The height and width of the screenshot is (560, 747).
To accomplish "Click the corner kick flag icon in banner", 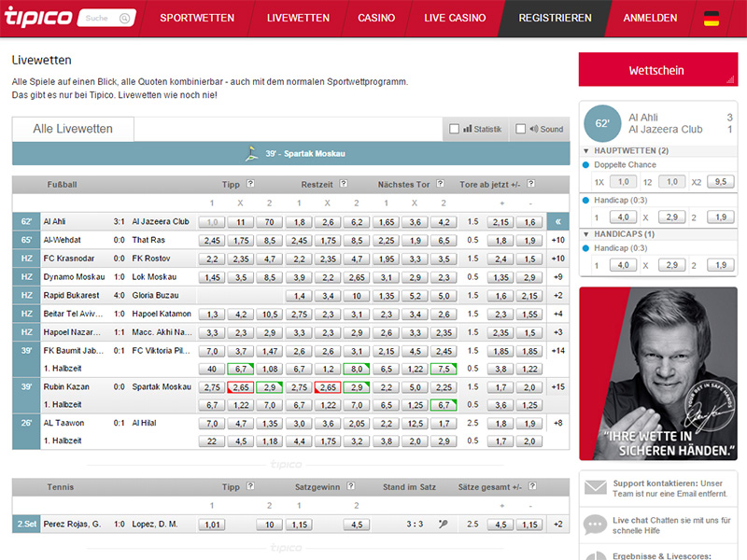I will click(251, 153).
